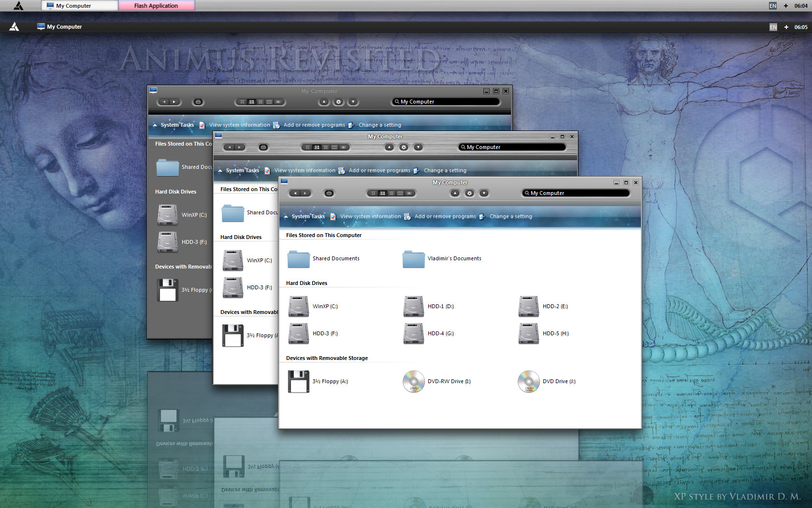812x508 pixels.
Task: Collapse System Tasks in the rear window
Action: click(x=155, y=125)
